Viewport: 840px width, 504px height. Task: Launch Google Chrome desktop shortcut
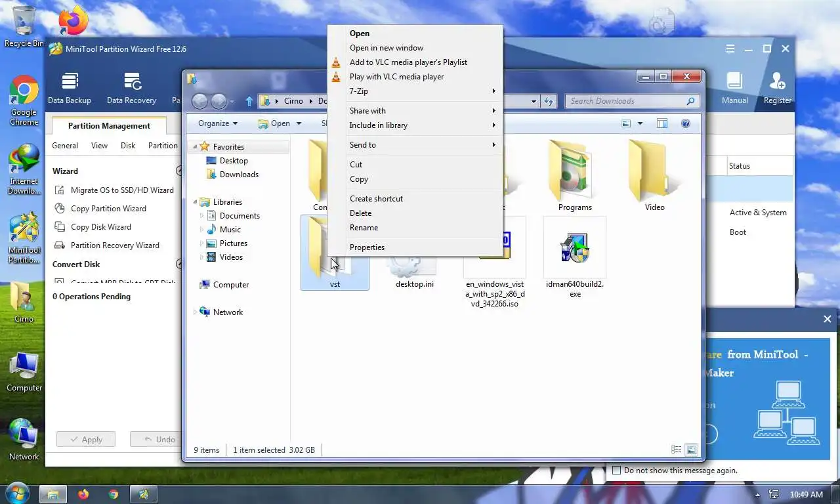(x=24, y=100)
